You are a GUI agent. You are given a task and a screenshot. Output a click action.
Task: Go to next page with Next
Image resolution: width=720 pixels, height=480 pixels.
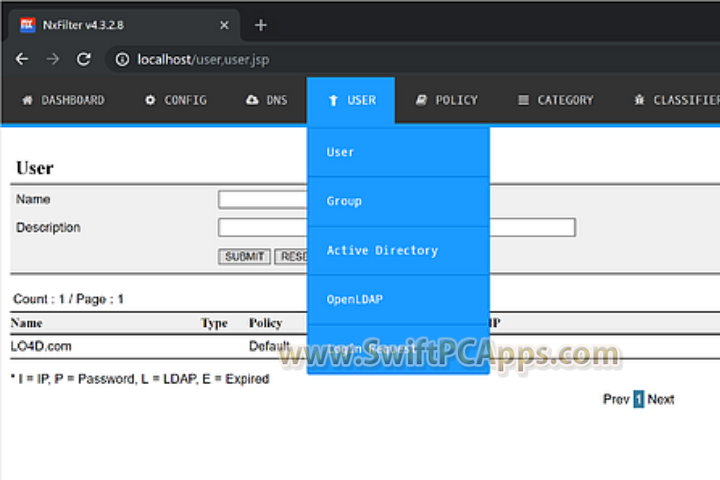pyautogui.click(x=661, y=399)
